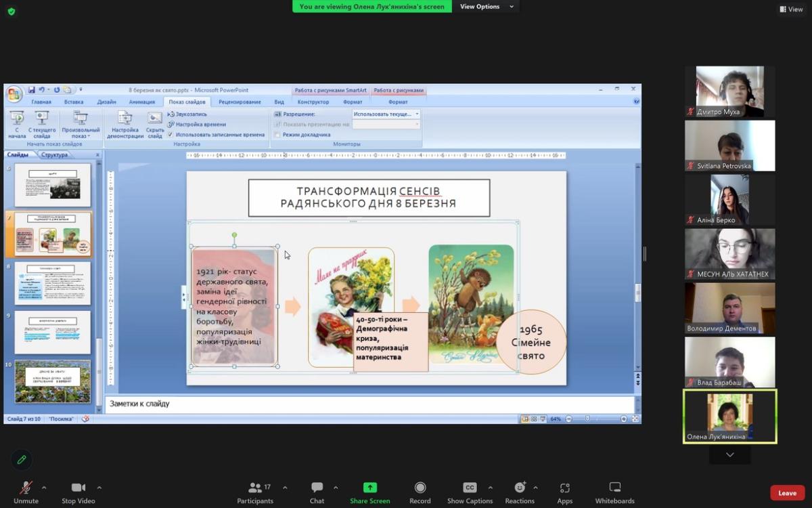
Task: Open Zoom View Options dropdown
Action: coord(487,7)
